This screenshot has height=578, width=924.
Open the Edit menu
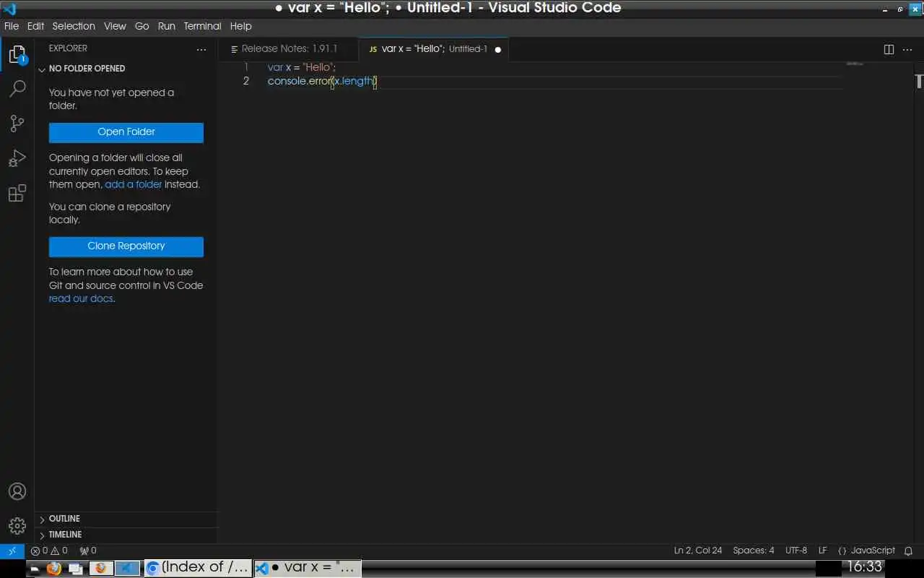point(35,26)
